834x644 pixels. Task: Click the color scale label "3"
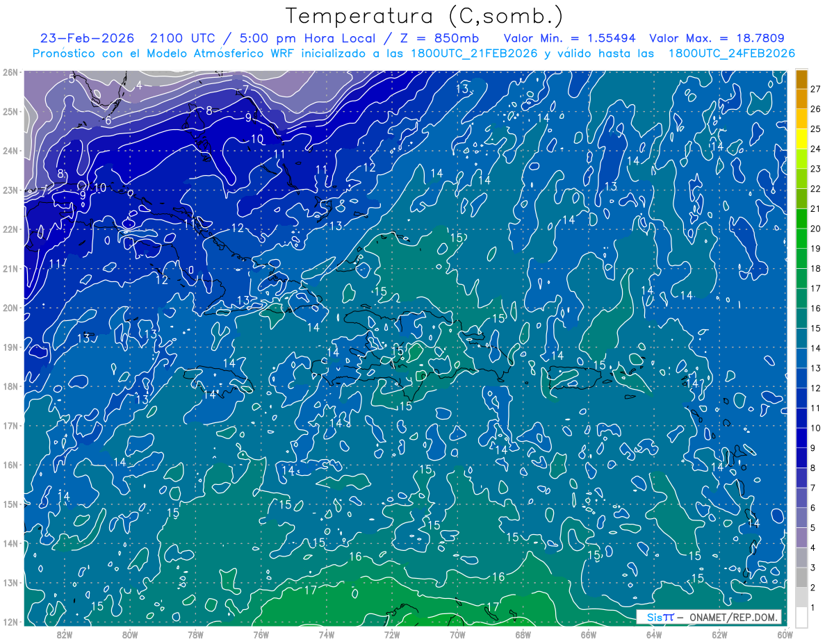(813, 568)
